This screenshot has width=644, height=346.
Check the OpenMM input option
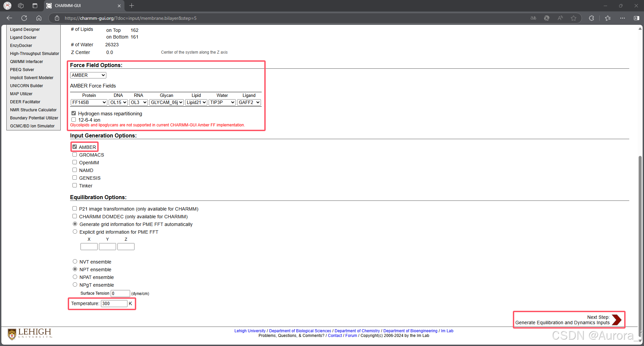point(75,162)
